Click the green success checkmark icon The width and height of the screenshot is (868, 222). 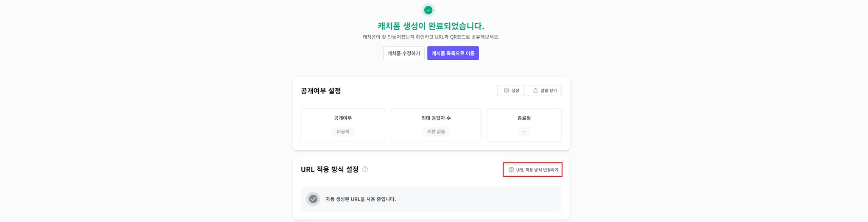tap(428, 10)
